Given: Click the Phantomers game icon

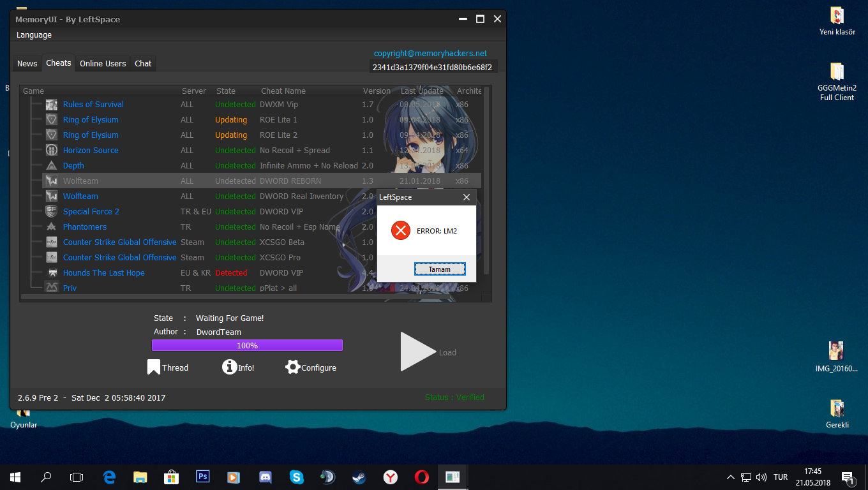Looking at the screenshot, I should point(52,227).
